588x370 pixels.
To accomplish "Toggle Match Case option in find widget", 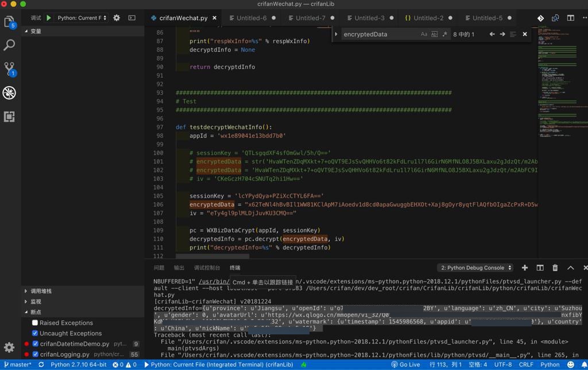I will click(424, 34).
